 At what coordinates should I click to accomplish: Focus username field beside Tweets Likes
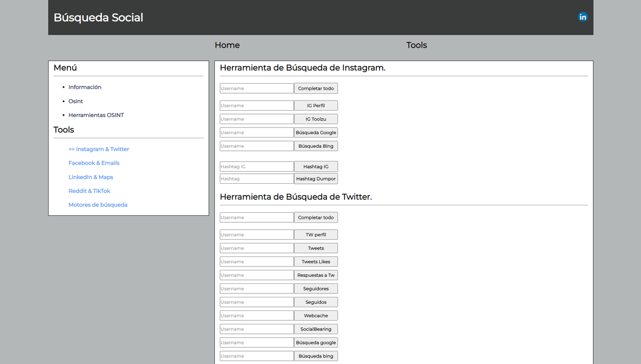click(x=257, y=262)
